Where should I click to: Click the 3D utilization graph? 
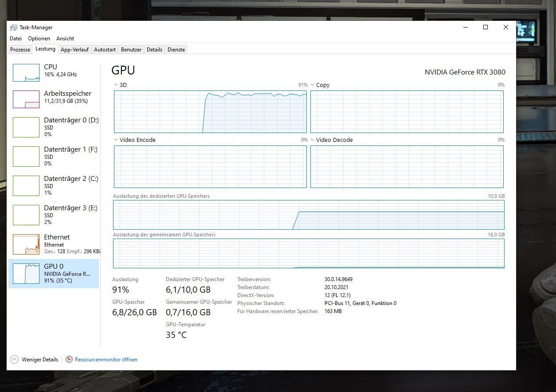tap(210, 112)
